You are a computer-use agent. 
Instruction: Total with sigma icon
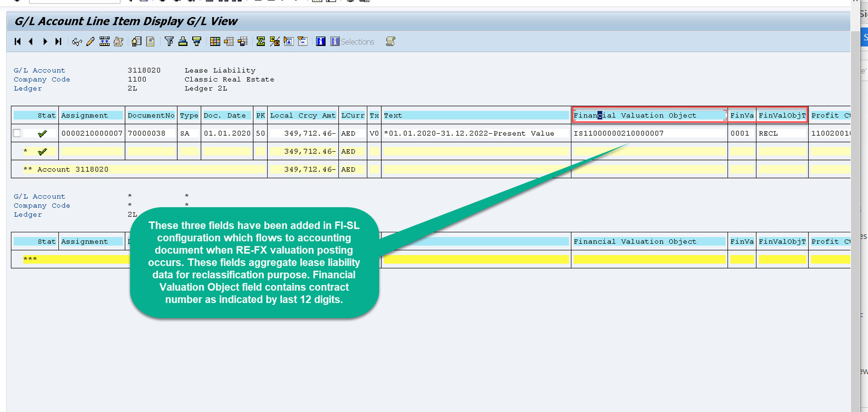pyautogui.click(x=261, y=42)
